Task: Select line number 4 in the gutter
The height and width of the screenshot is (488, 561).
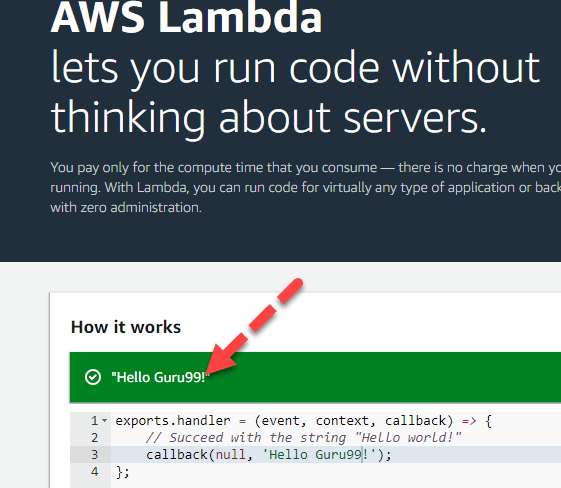Action: point(94,472)
